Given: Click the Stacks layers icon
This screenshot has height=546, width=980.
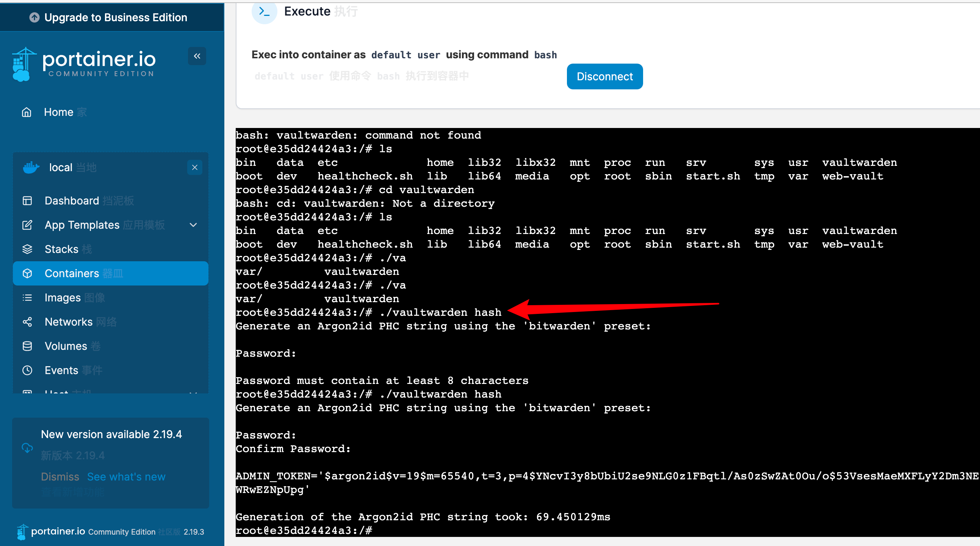Looking at the screenshot, I should coord(27,250).
